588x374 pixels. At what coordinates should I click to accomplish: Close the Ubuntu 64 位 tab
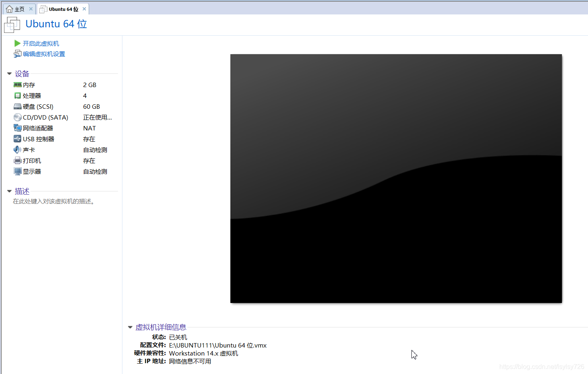coord(84,9)
